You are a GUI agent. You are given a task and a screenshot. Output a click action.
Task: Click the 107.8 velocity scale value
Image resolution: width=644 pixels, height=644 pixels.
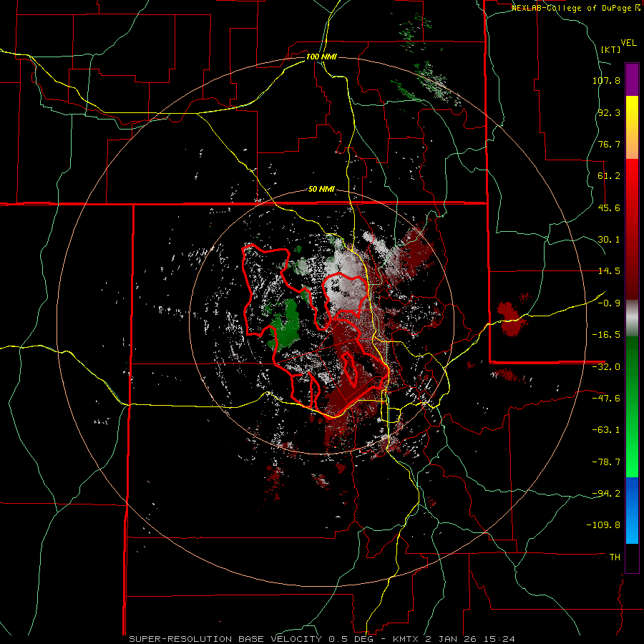pos(606,80)
